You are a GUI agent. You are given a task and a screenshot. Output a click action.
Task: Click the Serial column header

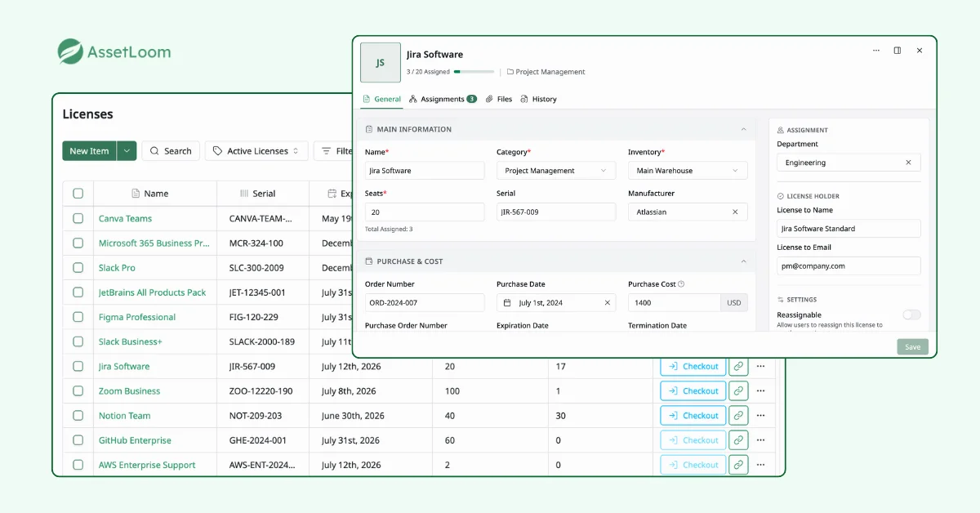257,194
